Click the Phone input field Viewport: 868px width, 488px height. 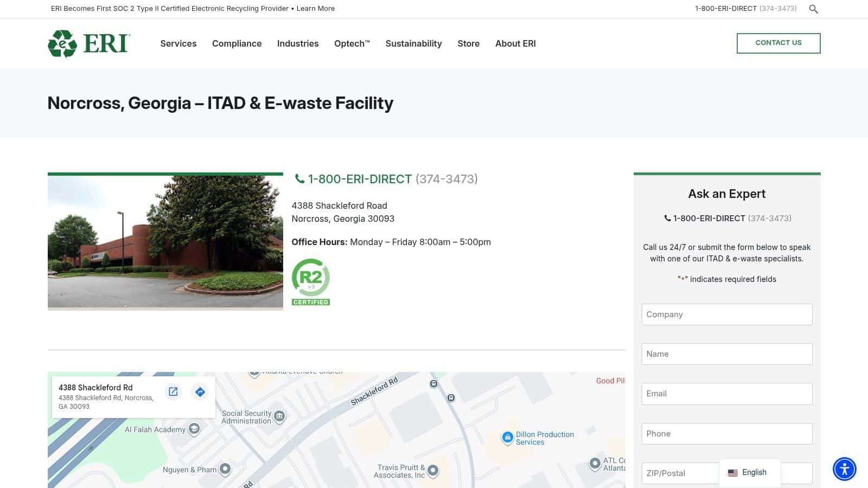coord(727,434)
